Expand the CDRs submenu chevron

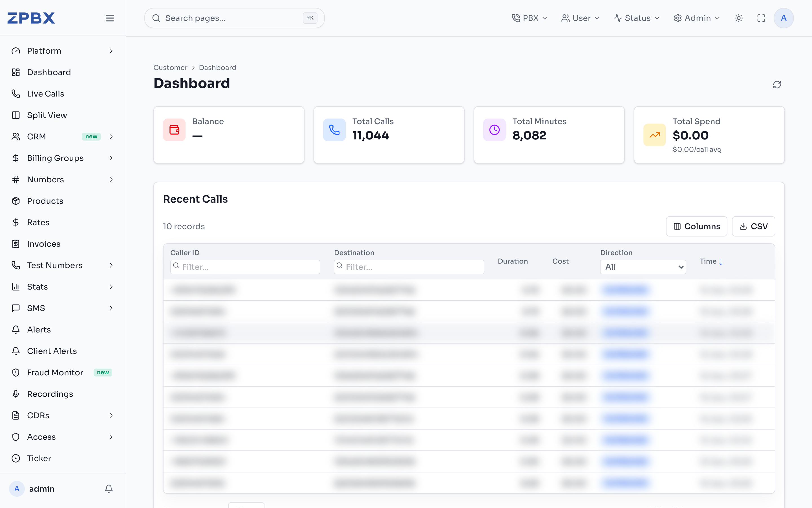tap(111, 416)
